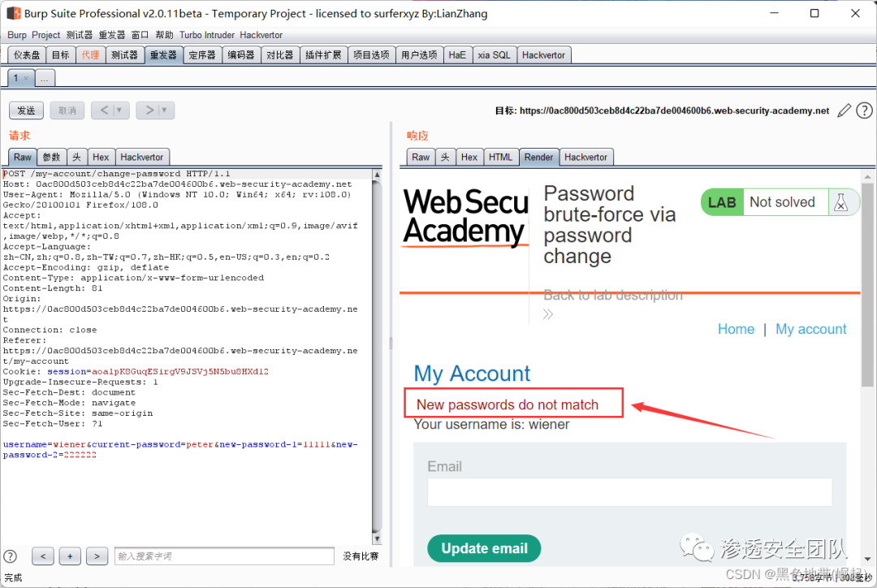Viewport: 877px width, 588px height.
Task: Click request pane scrollbar down arrow
Action: [377, 538]
